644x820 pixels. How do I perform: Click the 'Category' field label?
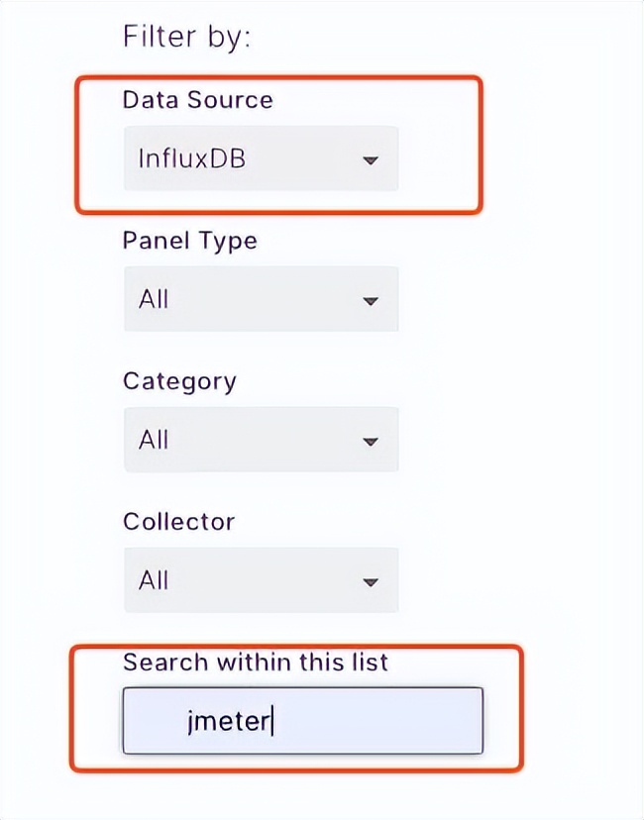[x=179, y=381]
